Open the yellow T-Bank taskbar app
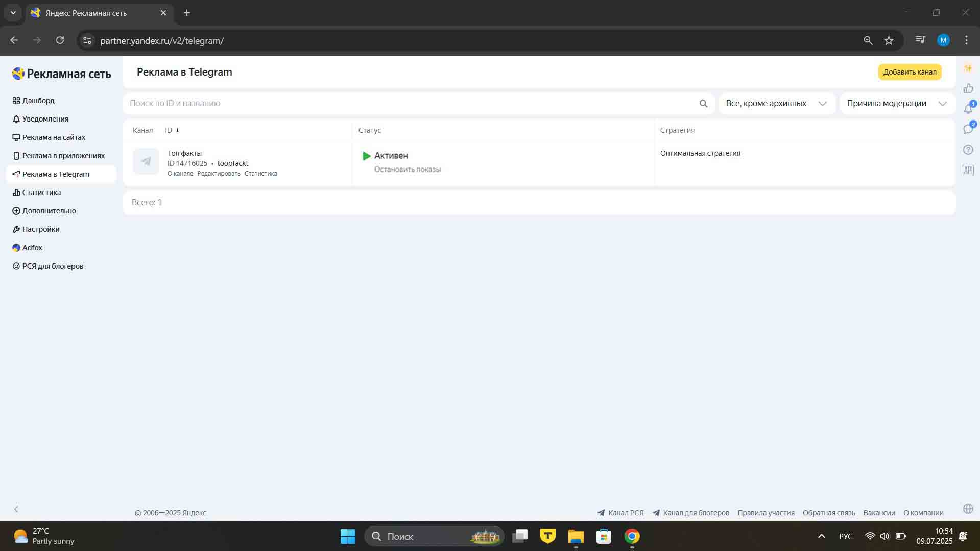The width and height of the screenshot is (980, 551). pos(548,536)
